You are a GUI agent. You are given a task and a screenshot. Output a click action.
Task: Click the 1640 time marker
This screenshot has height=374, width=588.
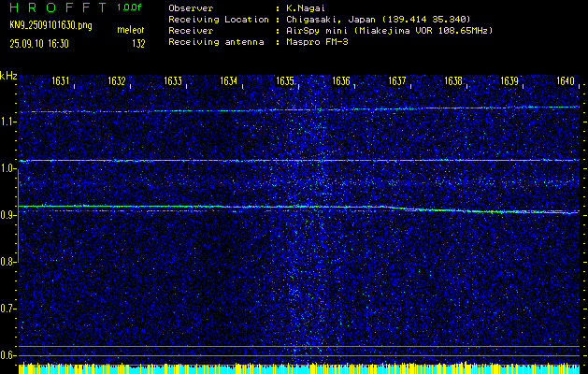(566, 80)
